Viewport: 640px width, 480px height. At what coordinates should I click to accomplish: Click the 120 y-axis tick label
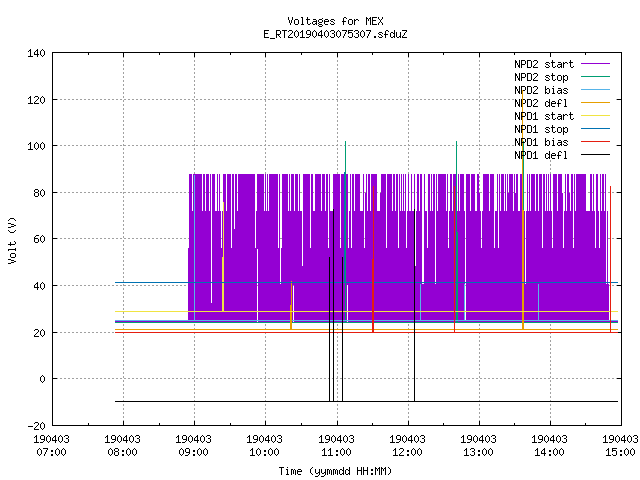[36, 100]
